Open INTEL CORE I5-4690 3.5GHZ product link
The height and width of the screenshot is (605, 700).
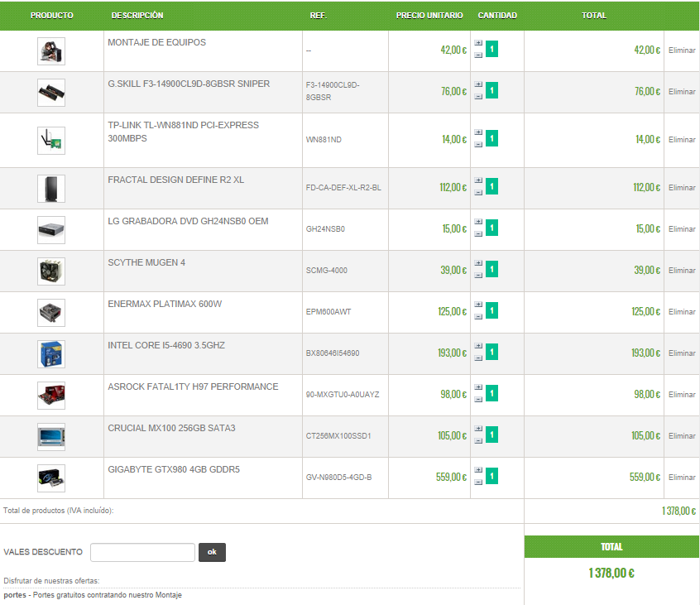(x=166, y=346)
